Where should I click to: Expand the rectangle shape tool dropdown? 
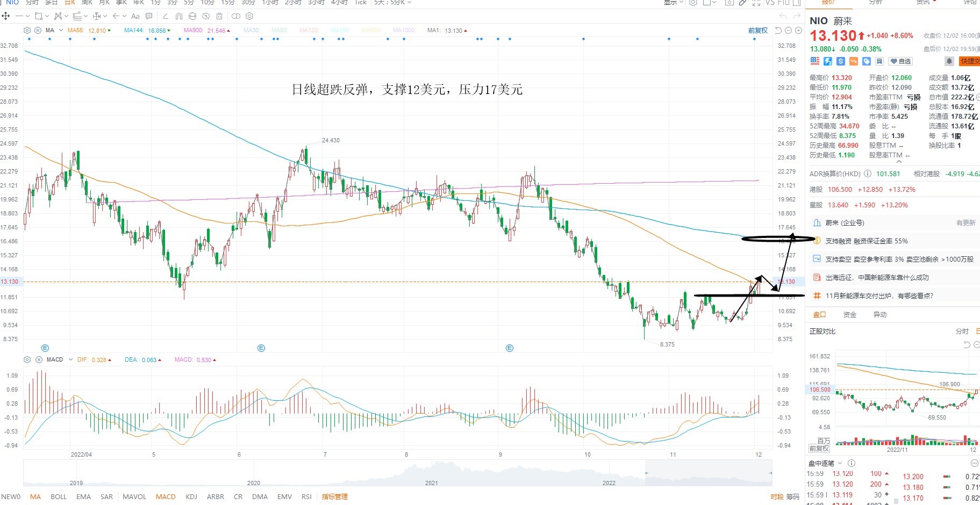(x=48, y=16)
